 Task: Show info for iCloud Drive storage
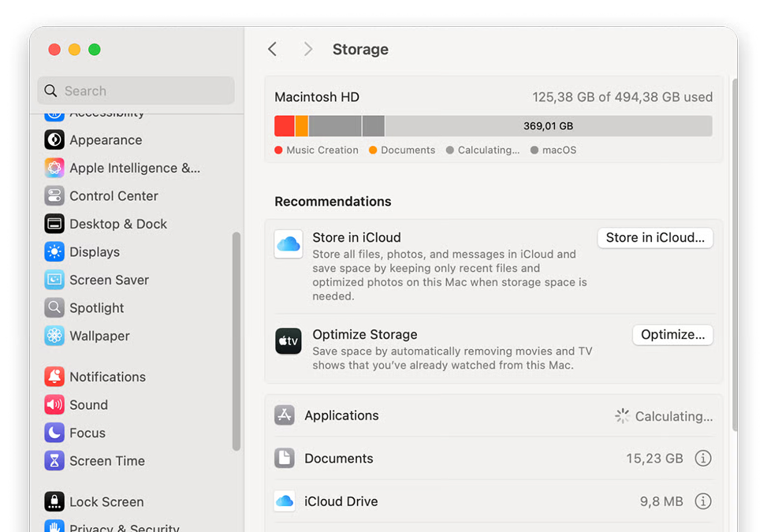click(702, 501)
